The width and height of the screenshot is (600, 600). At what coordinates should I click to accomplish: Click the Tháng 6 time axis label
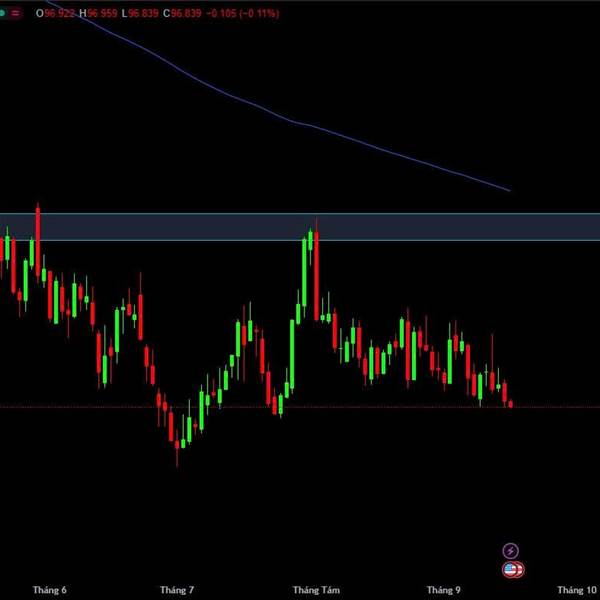coord(50,590)
